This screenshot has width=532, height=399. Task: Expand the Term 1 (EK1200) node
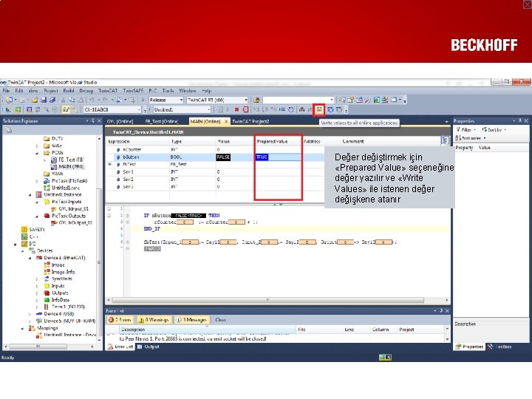click(x=37, y=307)
